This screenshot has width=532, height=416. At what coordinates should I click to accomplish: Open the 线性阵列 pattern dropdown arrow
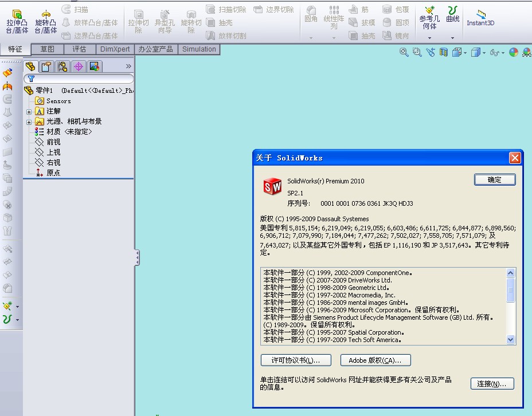pyautogui.click(x=334, y=38)
